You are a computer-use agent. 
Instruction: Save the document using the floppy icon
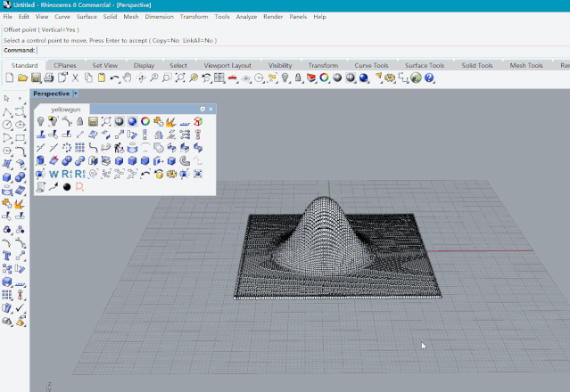pos(36,78)
